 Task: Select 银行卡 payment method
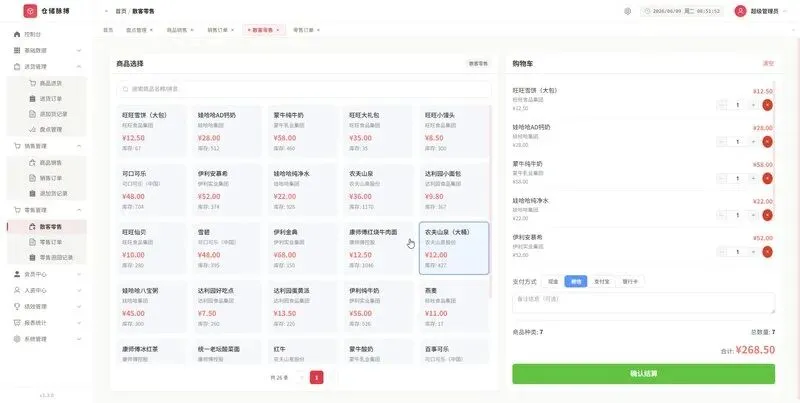click(x=630, y=282)
